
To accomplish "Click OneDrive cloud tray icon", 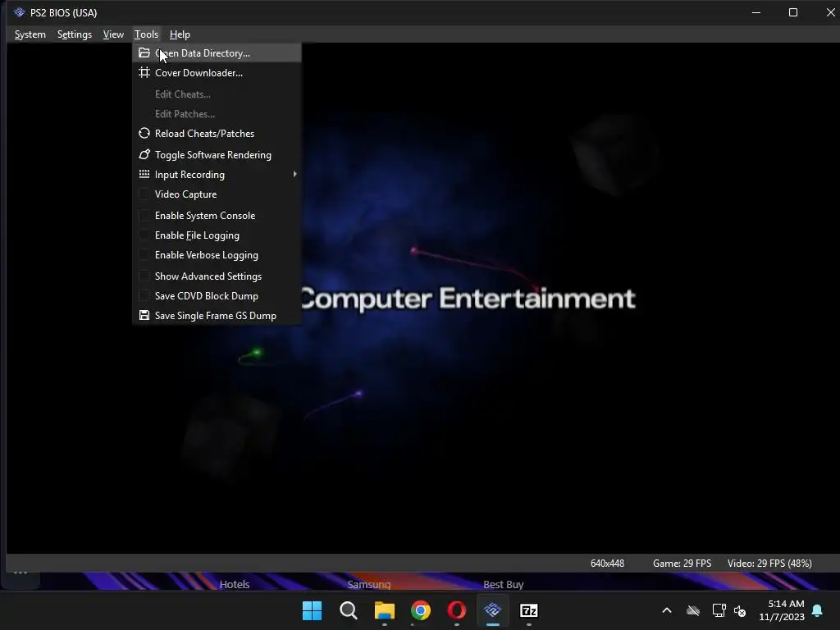I will [x=692, y=610].
